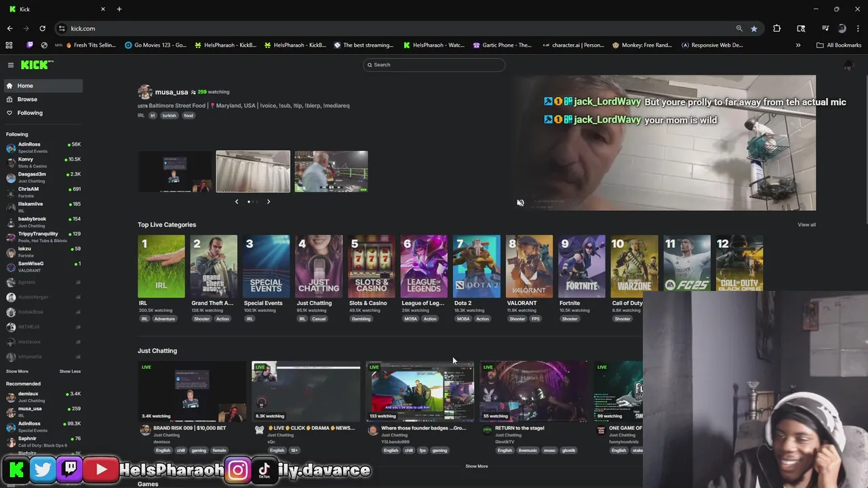Select the boxing ring carousel thumbnail
This screenshot has height=488, width=868.
[x=331, y=171]
